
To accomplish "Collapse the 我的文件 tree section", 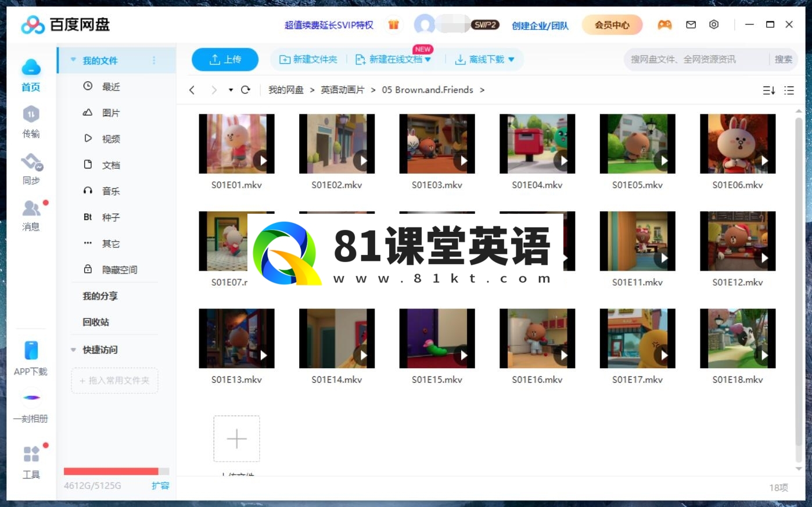I will [73, 60].
